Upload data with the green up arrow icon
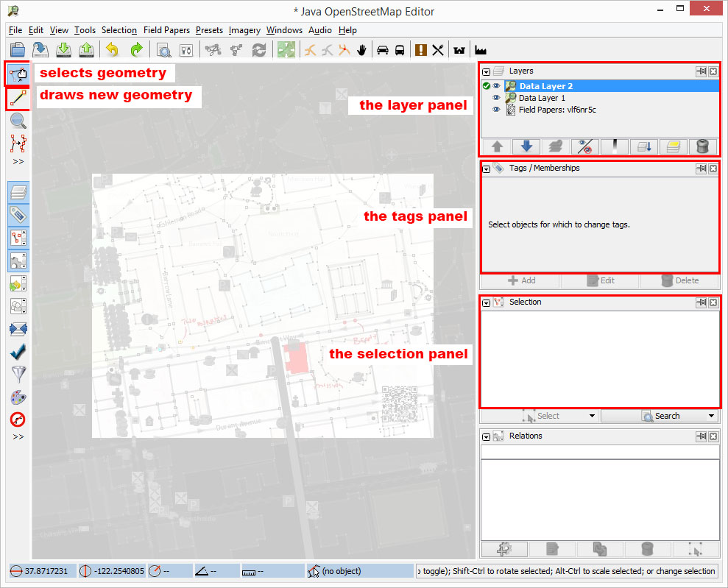Screen dimensions: 728x588 (x=86, y=49)
